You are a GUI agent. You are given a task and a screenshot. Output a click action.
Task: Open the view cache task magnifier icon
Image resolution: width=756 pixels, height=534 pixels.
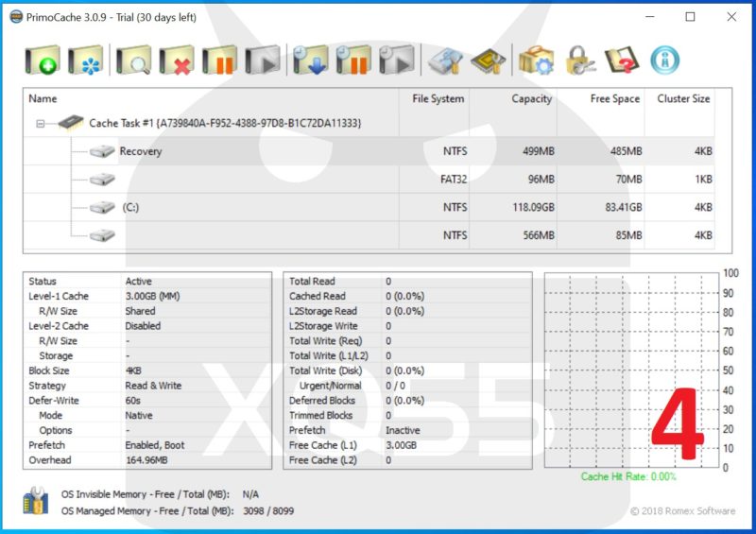coord(133,61)
